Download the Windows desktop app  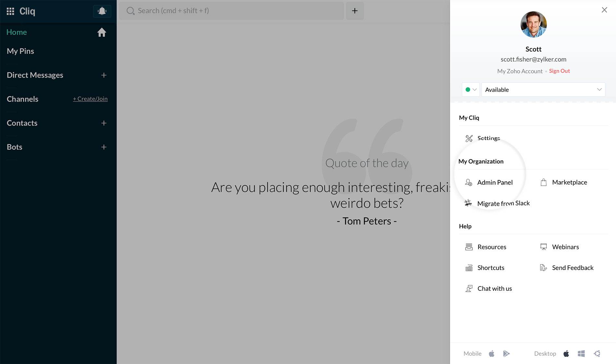click(x=581, y=354)
